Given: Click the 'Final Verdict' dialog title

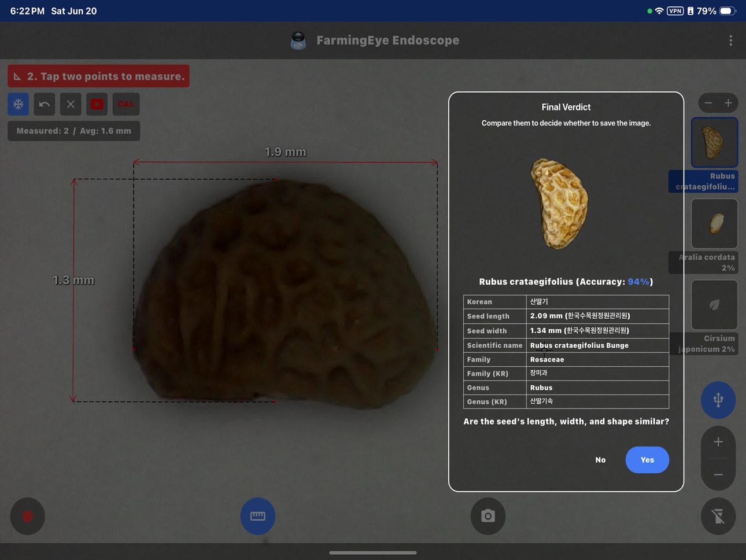Looking at the screenshot, I should tap(566, 107).
